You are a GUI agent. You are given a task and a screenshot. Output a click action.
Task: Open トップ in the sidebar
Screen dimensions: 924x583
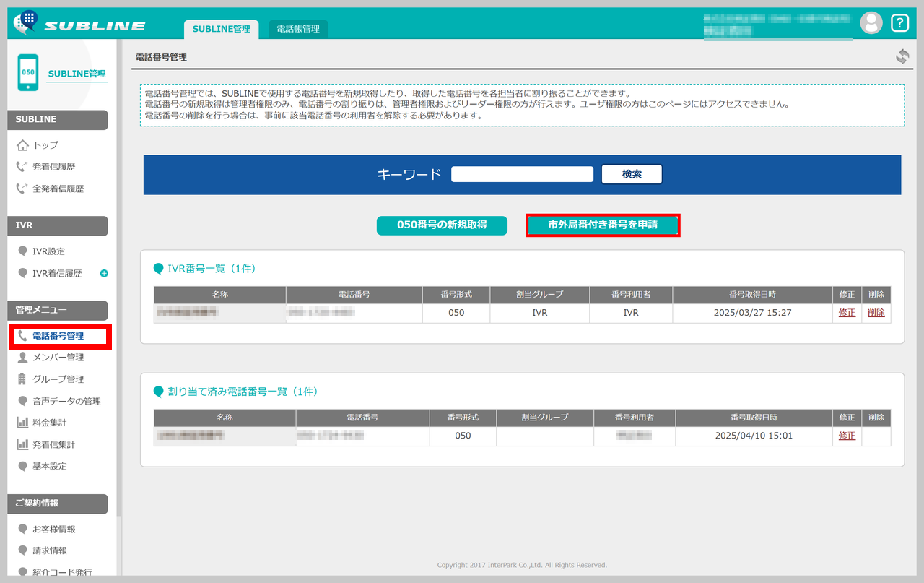[45, 145]
